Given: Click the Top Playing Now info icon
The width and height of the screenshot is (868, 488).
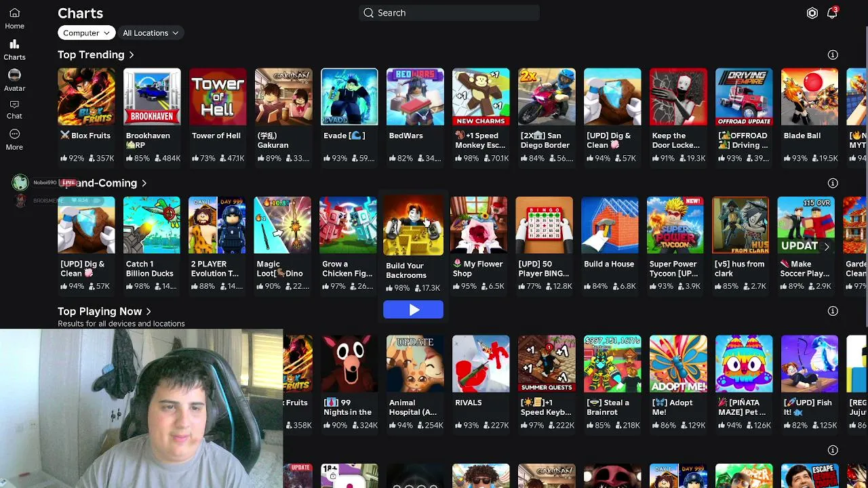Looking at the screenshot, I should click(833, 311).
